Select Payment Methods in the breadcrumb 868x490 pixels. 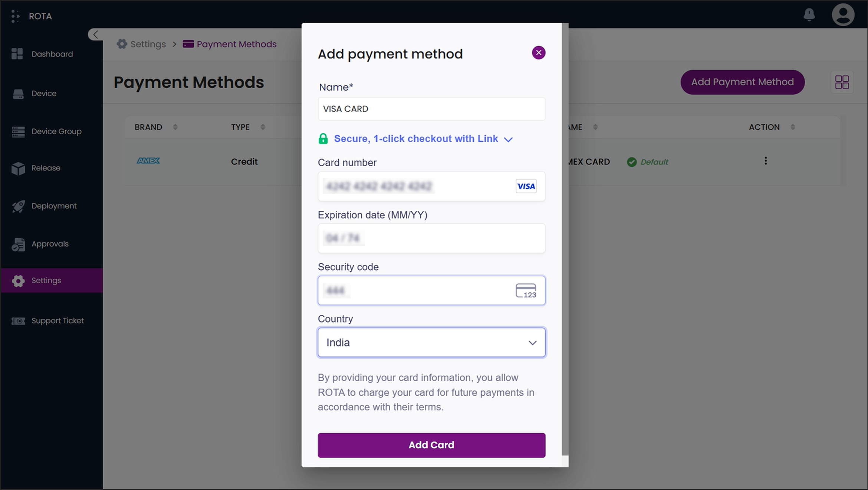coord(236,44)
